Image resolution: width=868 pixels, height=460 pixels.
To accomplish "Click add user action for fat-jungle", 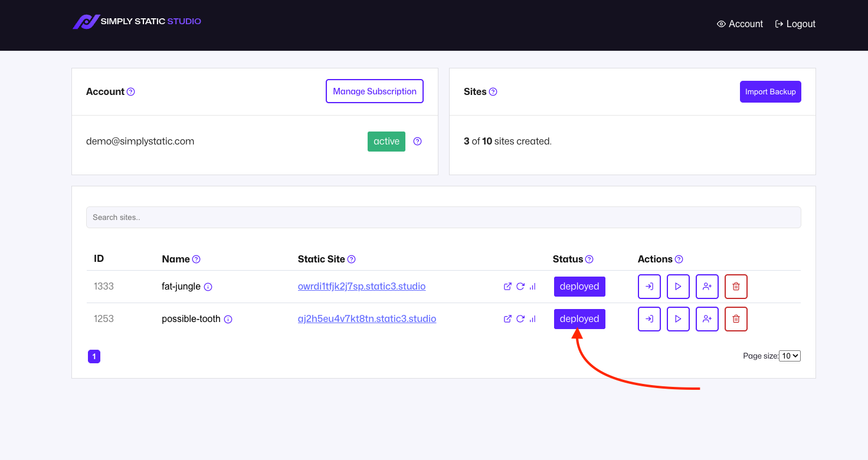I will 707,287.
